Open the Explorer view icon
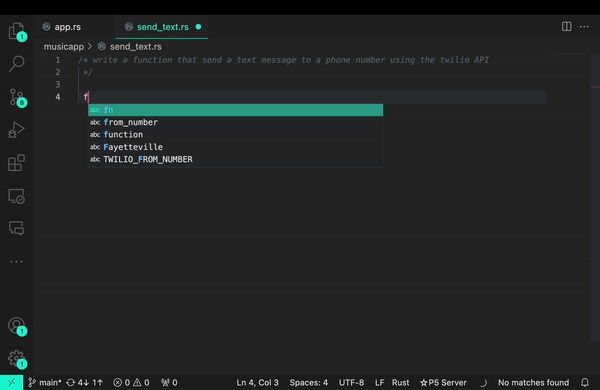The height and width of the screenshot is (390, 600). click(x=16, y=31)
